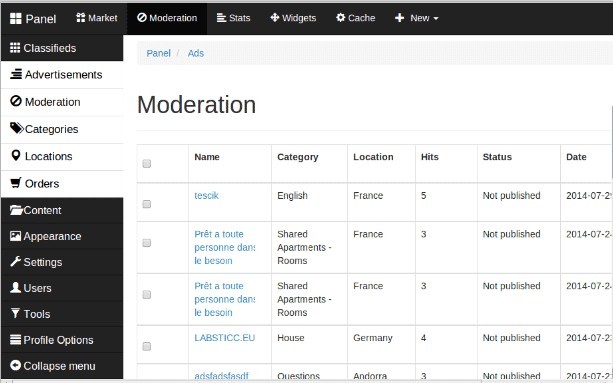Screen dimensions: 613x383
Task: Open Market via its gift icon
Action: pyautogui.click(x=81, y=18)
